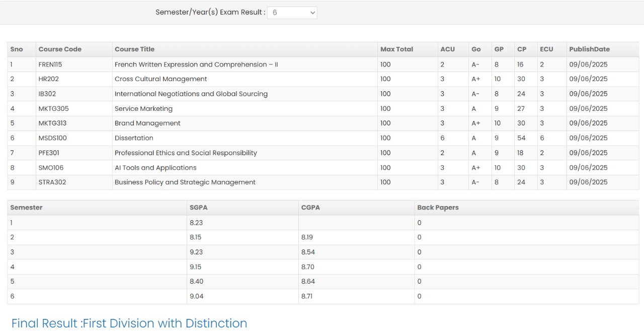Click the Max Total column header
The height and width of the screenshot is (333, 644).
[x=396, y=49]
